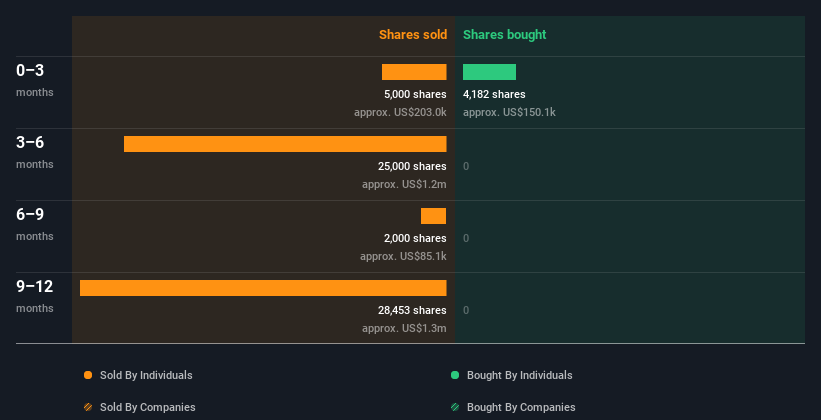Viewport: 821px width, 420px height.
Task: Click the 3–6 months row label
Action: (35, 152)
